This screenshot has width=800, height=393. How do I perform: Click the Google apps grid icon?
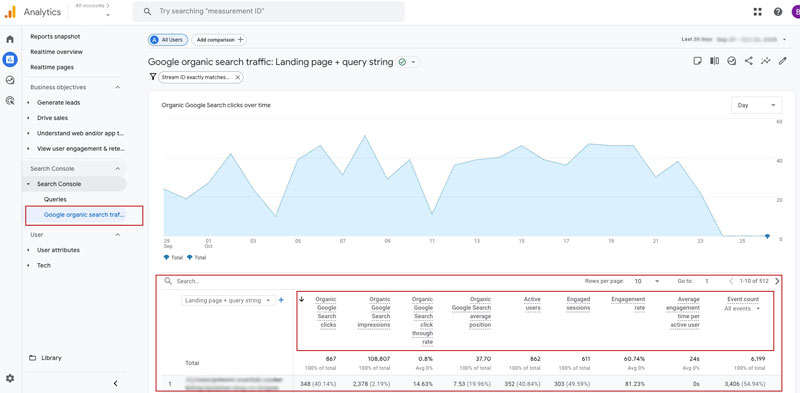click(757, 12)
